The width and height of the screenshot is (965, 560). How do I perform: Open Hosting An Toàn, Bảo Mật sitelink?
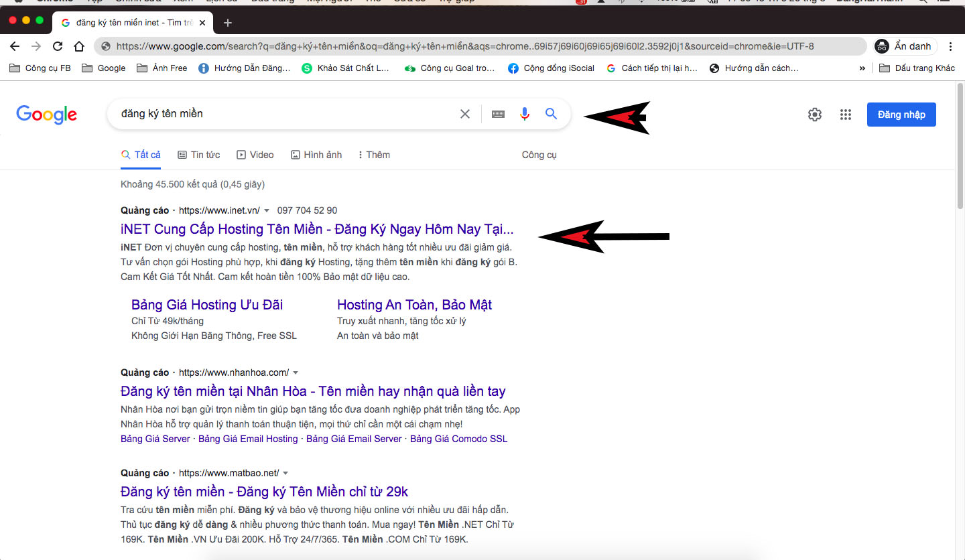click(414, 305)
